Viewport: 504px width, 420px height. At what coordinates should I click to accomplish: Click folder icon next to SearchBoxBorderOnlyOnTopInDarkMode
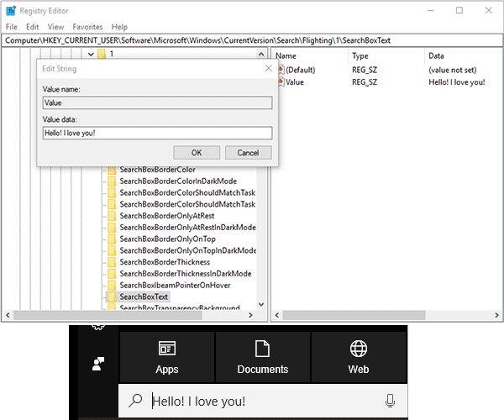[112, 250]
